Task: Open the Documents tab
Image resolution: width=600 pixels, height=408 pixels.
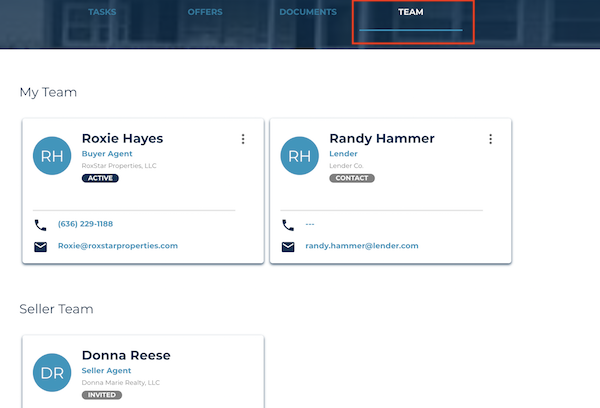Action: [x=308, y=12]
